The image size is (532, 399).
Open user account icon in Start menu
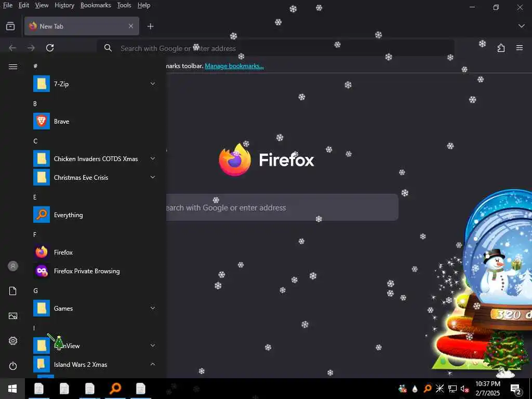pos(13,266)
